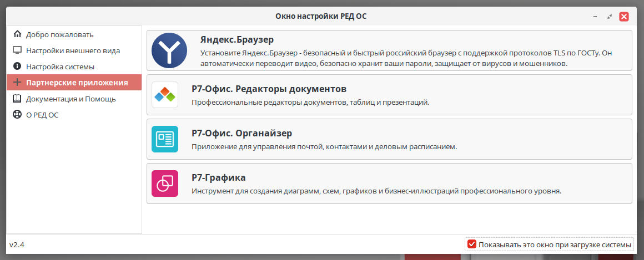
Task: Maximize the settings window
Action: click(610, 17)
